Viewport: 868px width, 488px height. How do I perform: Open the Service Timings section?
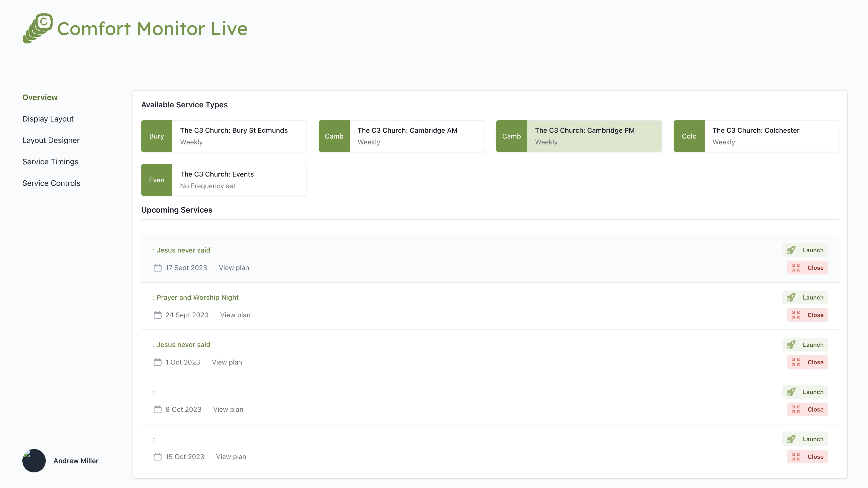(x=50, y=161)
